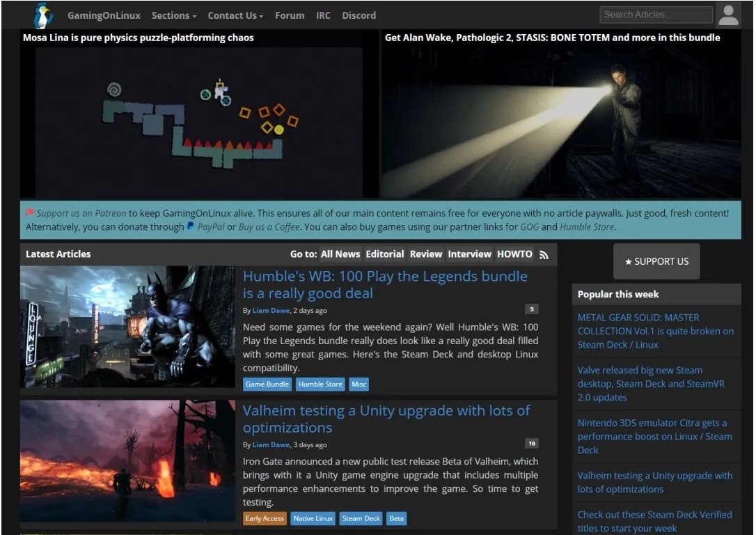Image resolution: width=756 pixels, height=535 pixels.
Task: Open Humble's WB: 100 Play the Legends article title
Action: pyautogui.click(x=385, y=285)
